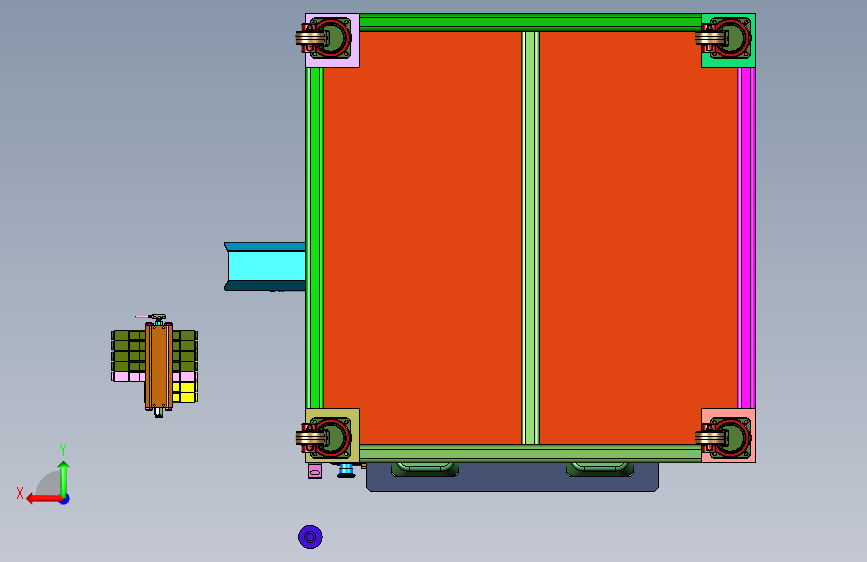Select the brown rail in the small assembly
Image resolution: width=867 pixels, height=562 pixels.
point(159,367)
